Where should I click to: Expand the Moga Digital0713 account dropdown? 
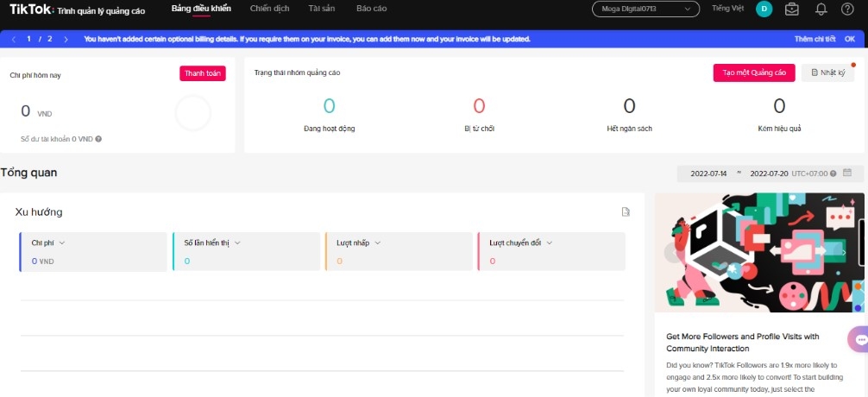coord(646,9)
